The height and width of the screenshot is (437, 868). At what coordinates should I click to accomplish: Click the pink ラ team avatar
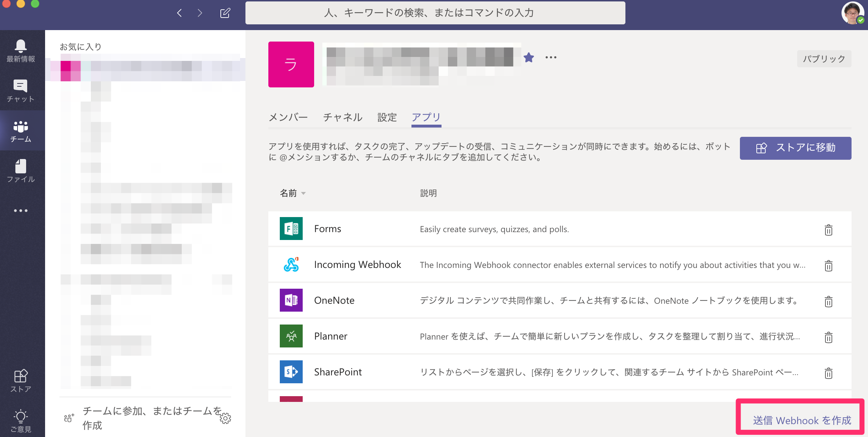click(x=291, y=64)
